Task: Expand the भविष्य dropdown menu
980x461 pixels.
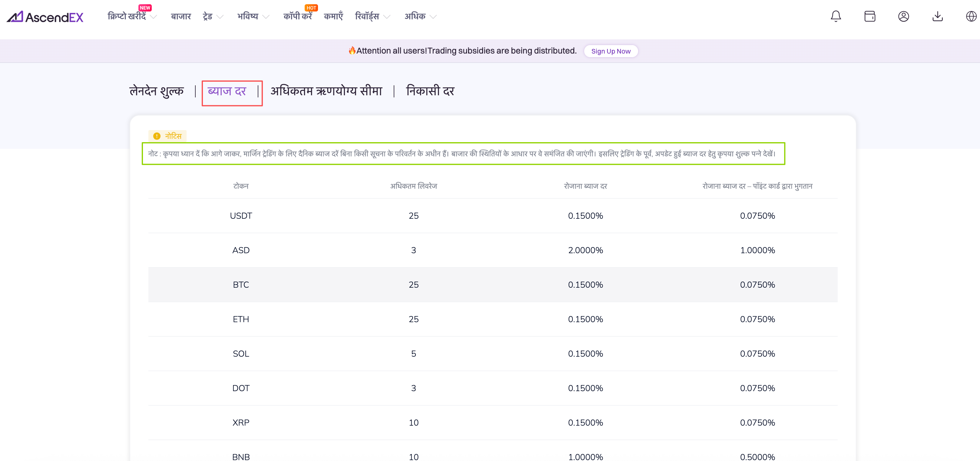Action: coord(253,16)
